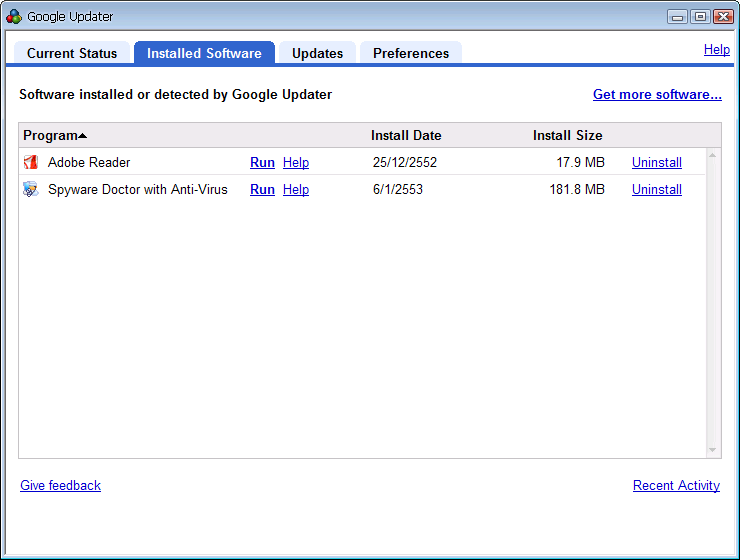Click the 17.9 MB install size

click(580, 162)
